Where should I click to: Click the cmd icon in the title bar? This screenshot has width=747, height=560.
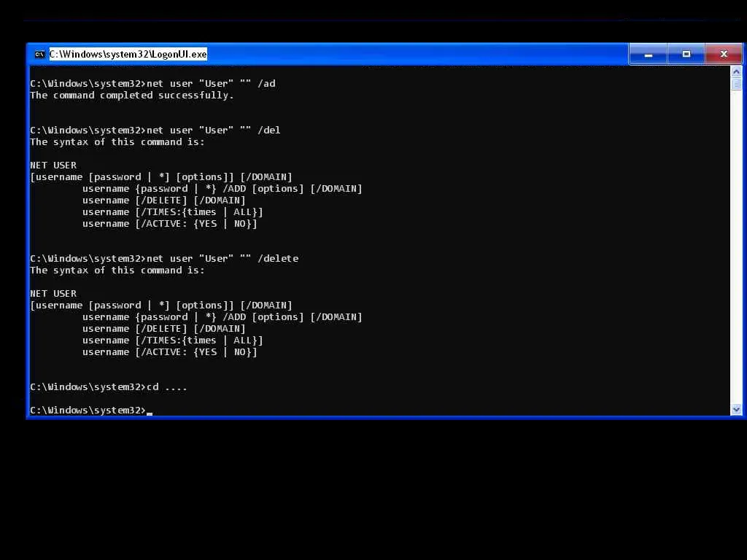tap(39, 54)
